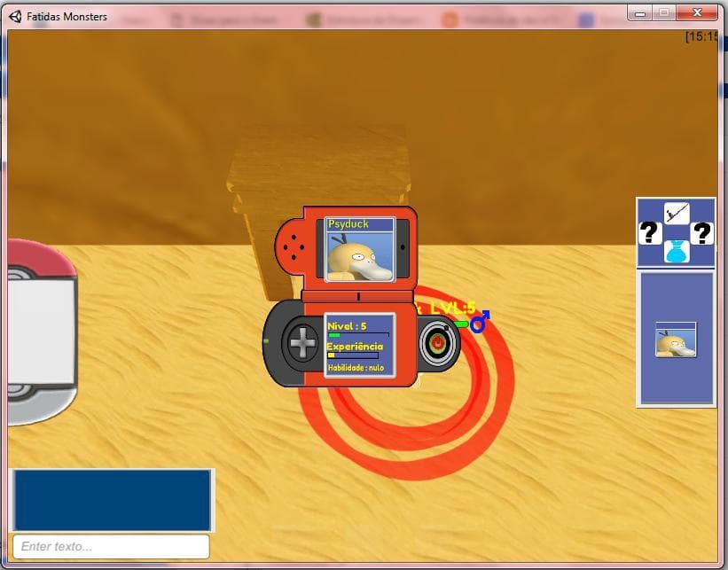Click the blue chat log panel

point(112,500)
